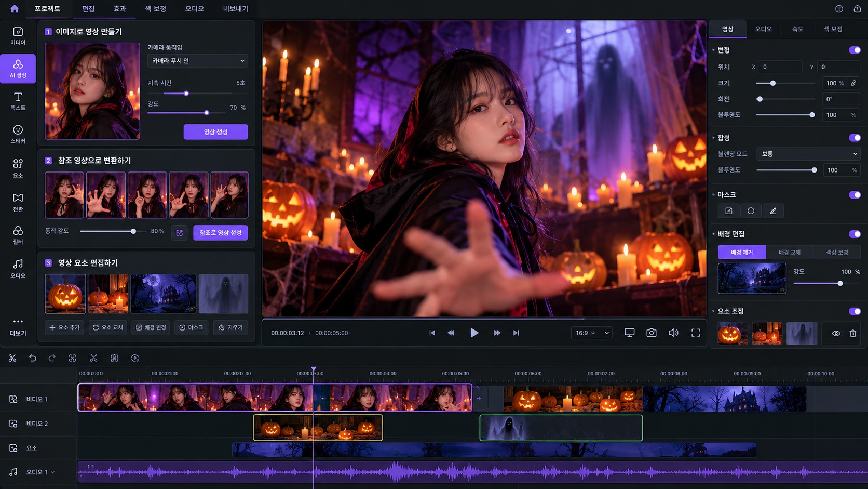This screenshot has height=489, width=868.
Task: Toggle element visibility eye icon
Action: point(836,333)
